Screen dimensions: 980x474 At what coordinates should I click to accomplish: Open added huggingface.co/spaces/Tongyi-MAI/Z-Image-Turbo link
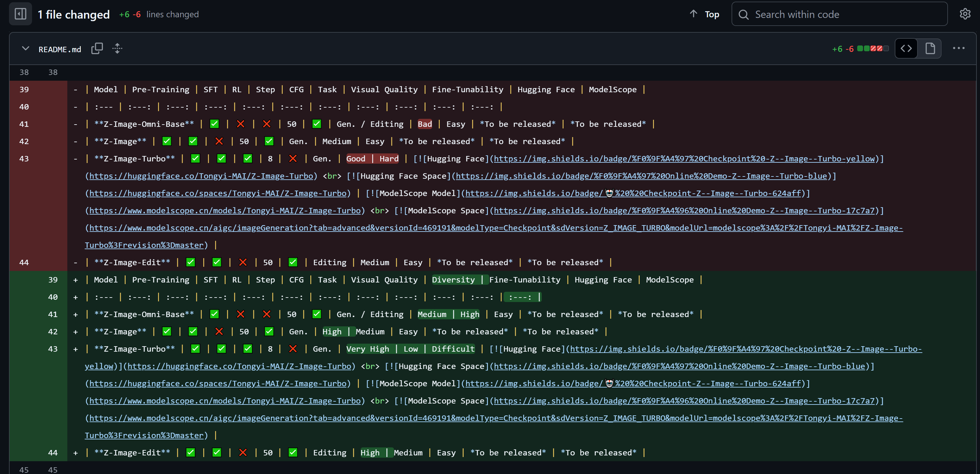[218, 383]
